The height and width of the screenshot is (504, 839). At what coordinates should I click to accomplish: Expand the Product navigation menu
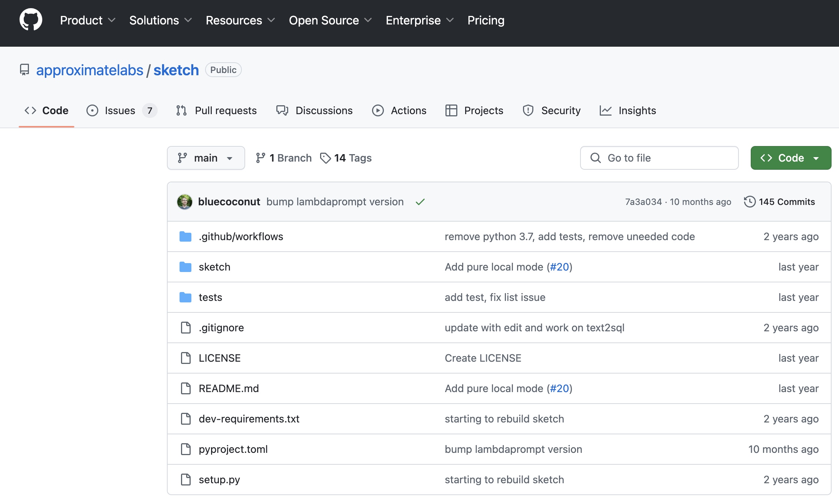88,20
